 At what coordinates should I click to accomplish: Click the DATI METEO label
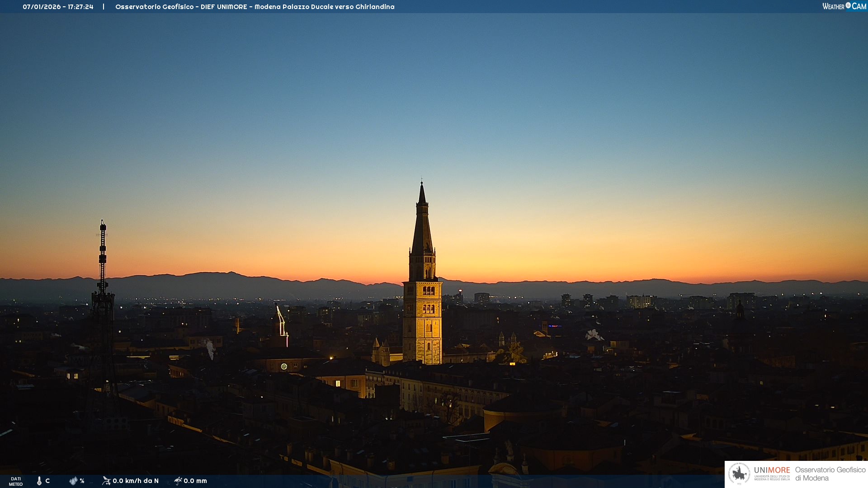(16, 481)
